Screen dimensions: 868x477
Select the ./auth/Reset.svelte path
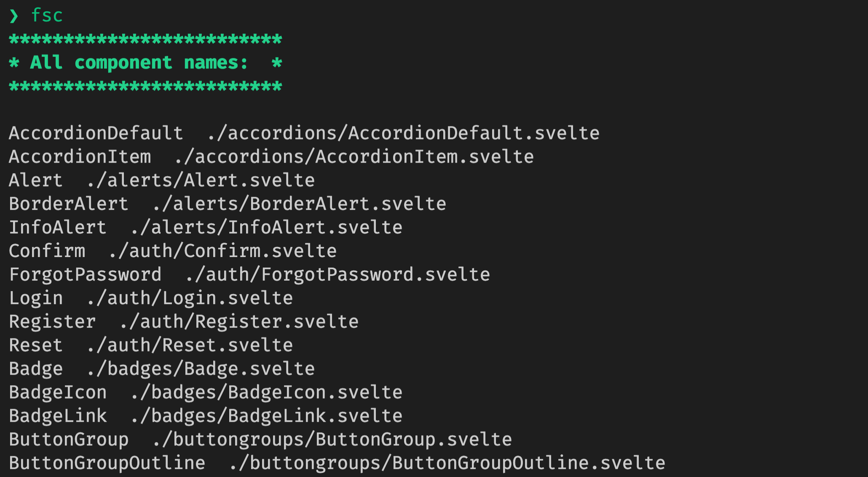(190, 346)
